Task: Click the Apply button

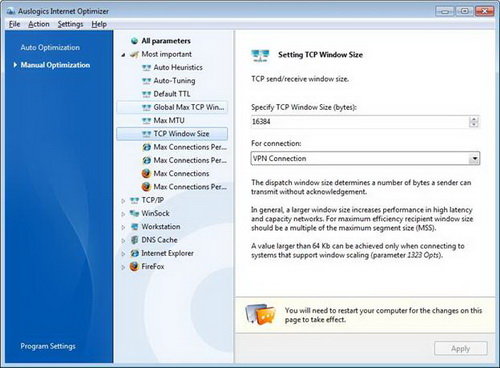Action: click(x=461, y=349)
